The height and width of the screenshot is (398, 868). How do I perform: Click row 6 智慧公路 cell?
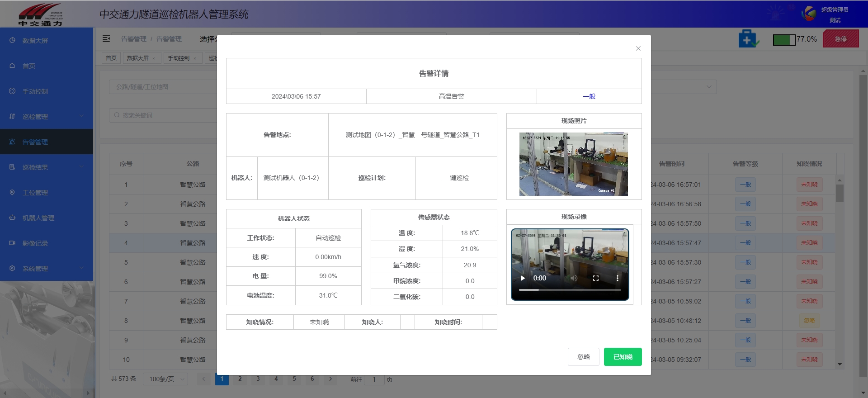193,282
